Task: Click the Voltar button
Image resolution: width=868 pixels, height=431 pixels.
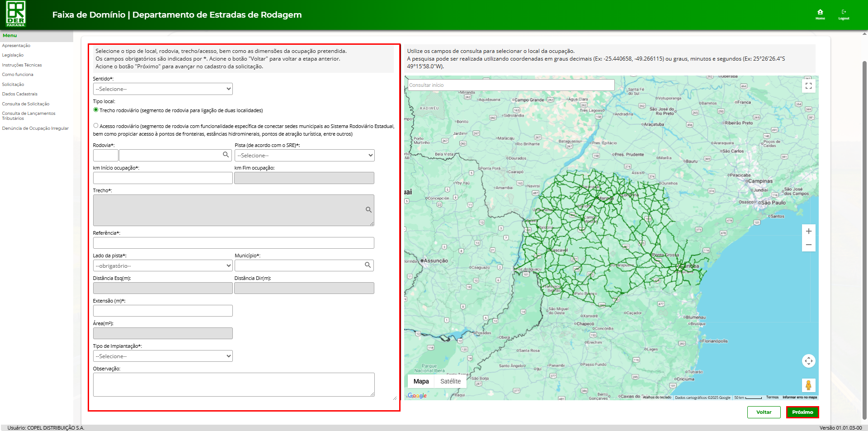Action: [764, 412]
